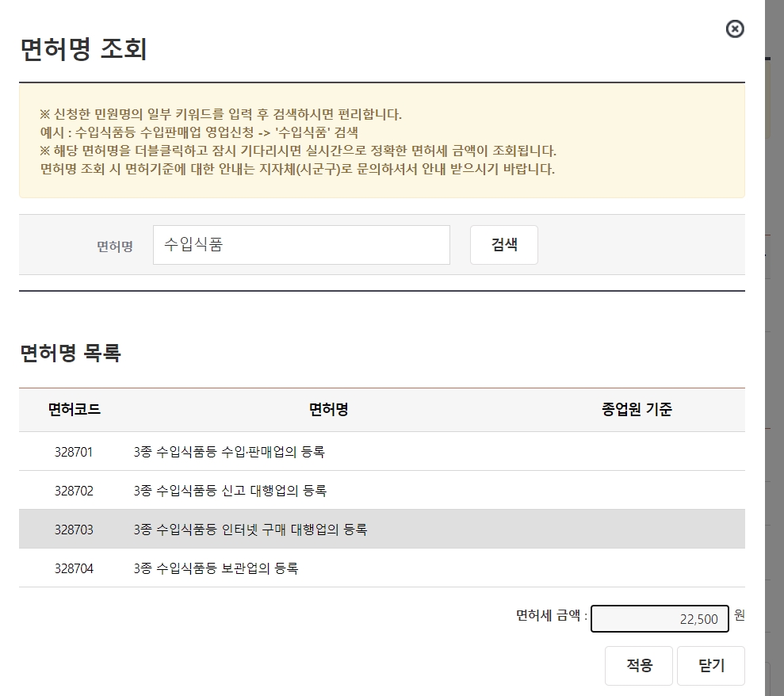Select license code 328701 cell
Viewport: 784px width, 696px height.
pyautogui.click(x=74, y=452)
